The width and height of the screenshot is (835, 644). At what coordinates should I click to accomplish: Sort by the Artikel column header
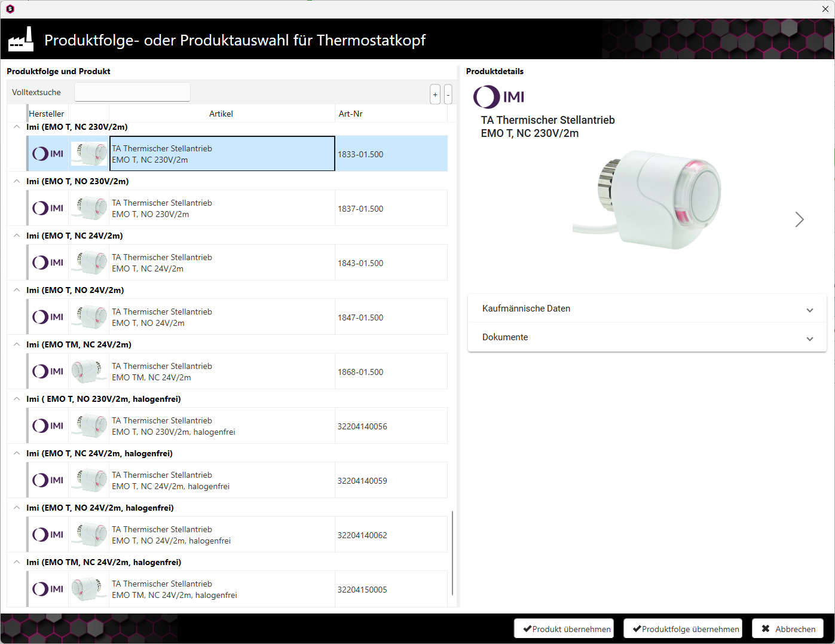coord(221,114)
